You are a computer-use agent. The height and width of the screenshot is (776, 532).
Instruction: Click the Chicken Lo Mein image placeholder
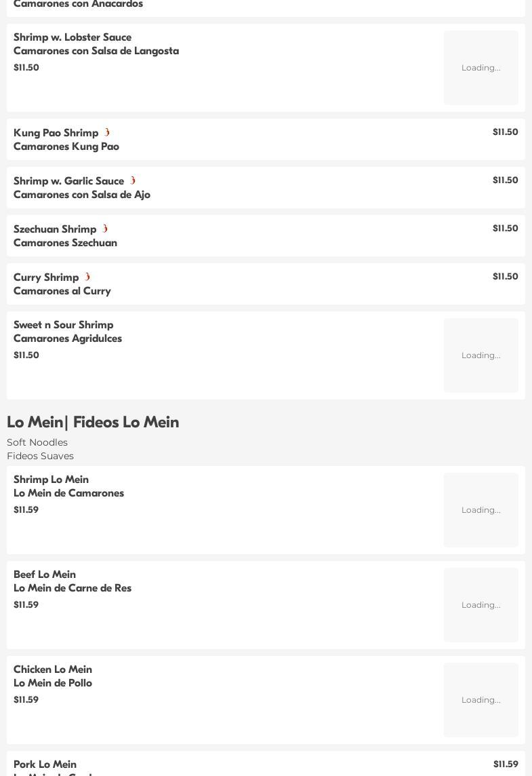click(480, 700)
